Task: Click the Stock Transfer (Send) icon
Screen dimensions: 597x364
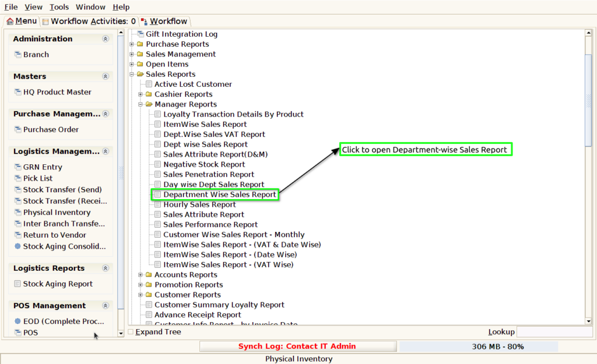Action: click(x=17, y=189)
